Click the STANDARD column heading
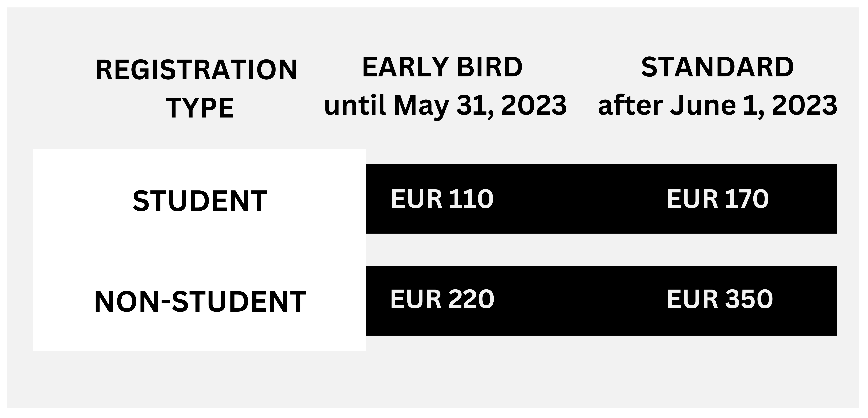 [717, 67]
